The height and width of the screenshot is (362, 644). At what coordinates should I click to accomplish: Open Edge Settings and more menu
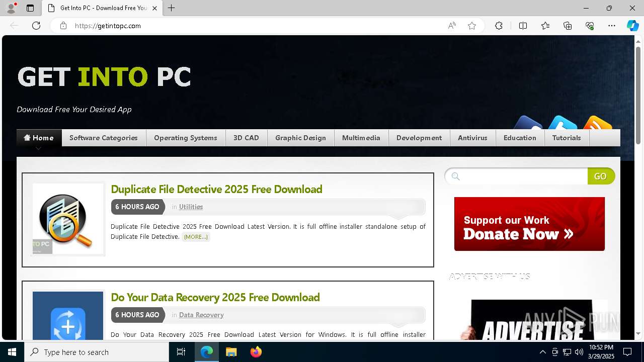tap(612, 26)
